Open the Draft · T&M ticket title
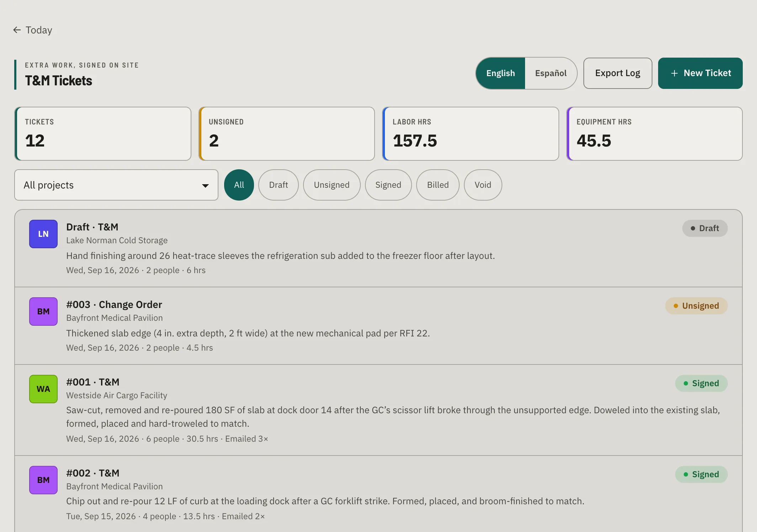 [92, 227]
